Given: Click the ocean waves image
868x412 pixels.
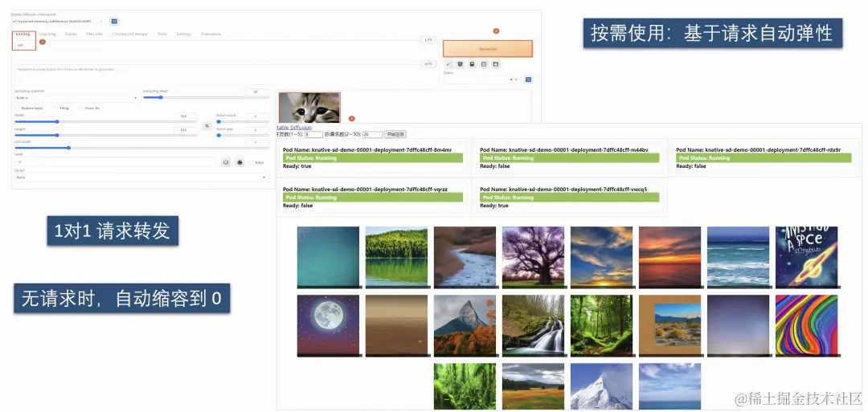Looking at the screenshot, I should point(738,257).
